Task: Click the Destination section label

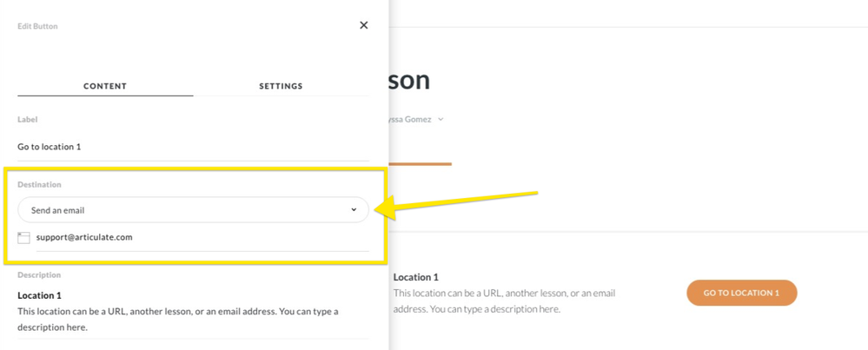Action: (39, 184)
